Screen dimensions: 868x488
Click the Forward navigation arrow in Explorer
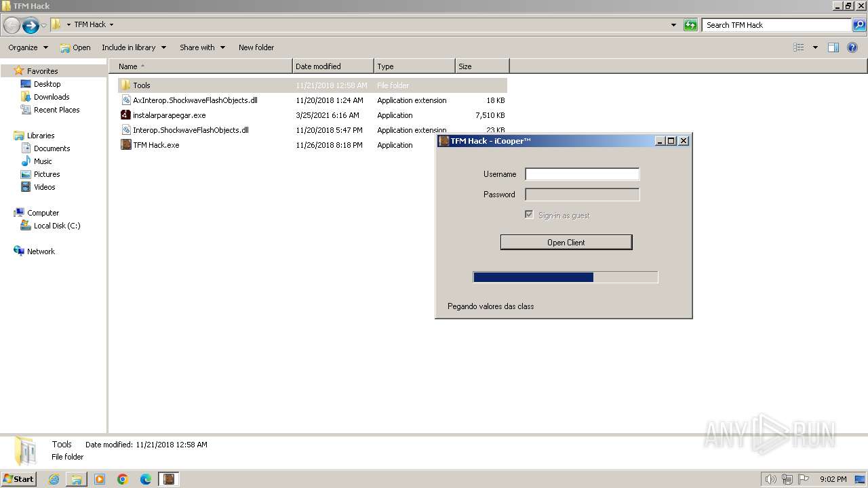[30, 25]
